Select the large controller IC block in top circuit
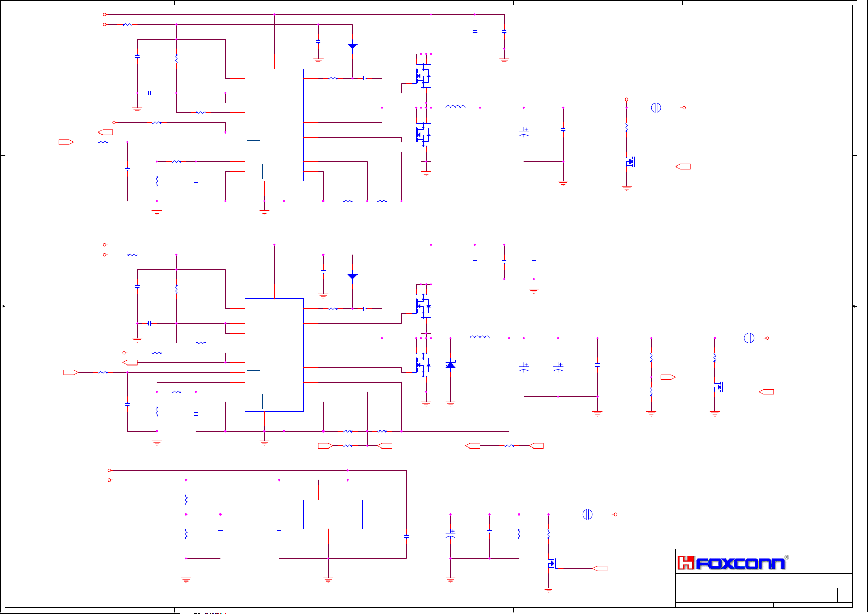This screenshot has width=868, height=614. pyautogui.click(x=274, y=125)
